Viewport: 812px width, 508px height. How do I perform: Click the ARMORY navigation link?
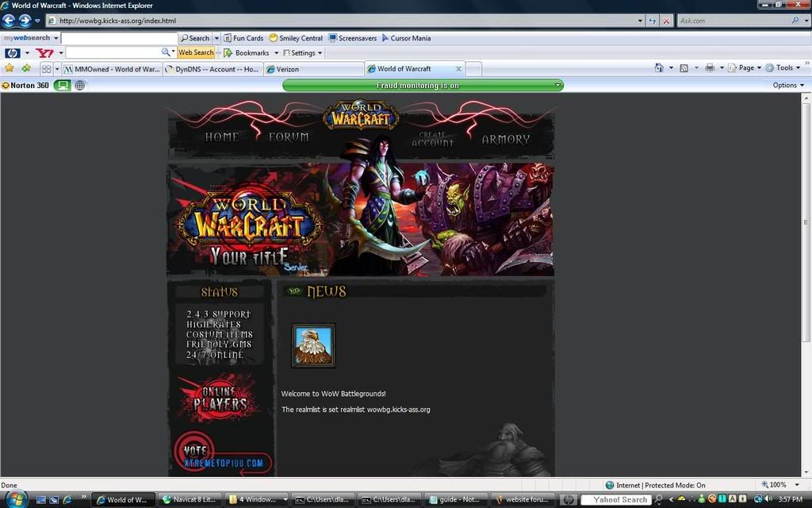[505, 139]
